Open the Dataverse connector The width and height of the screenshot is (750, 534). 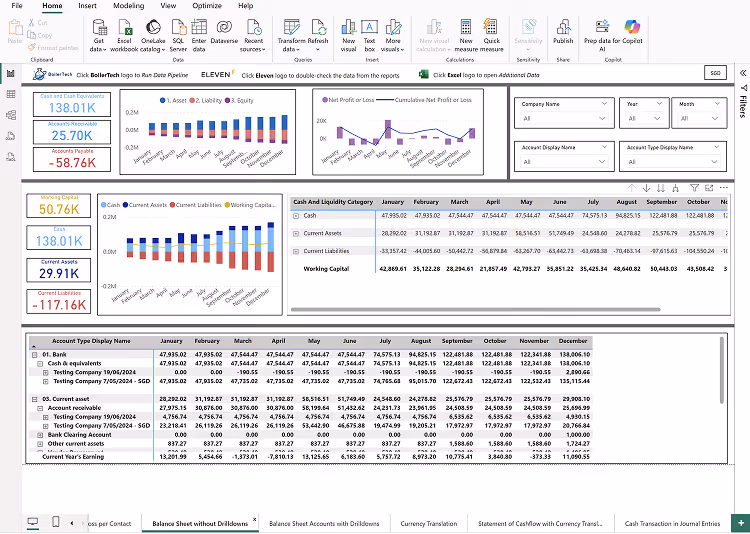click(x=224, y=32)
